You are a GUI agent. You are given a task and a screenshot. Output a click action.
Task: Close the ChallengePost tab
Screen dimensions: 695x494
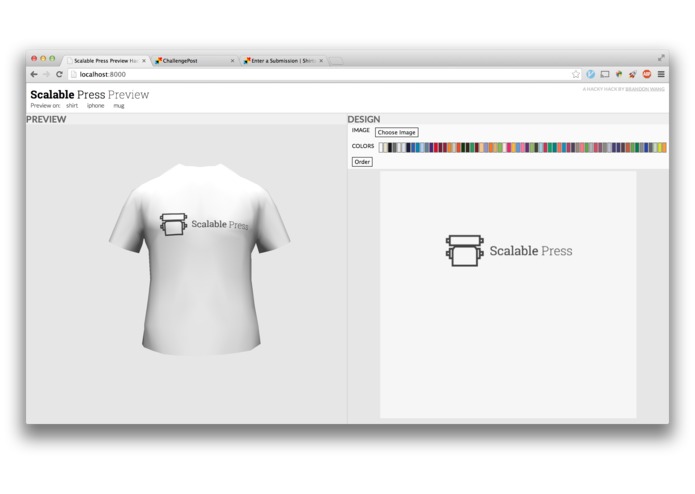(232, 61)
